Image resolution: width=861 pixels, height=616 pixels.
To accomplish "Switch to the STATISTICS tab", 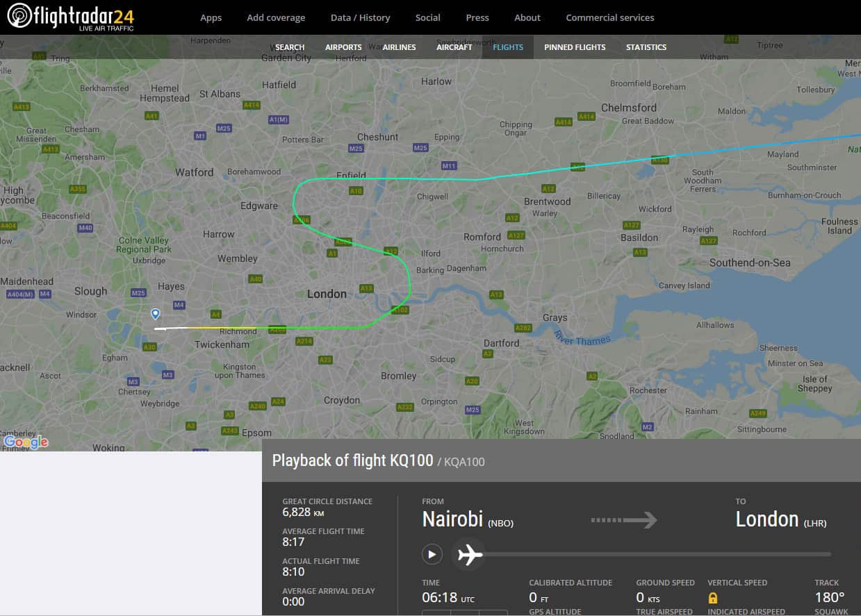I will click(x=646, y=47).
